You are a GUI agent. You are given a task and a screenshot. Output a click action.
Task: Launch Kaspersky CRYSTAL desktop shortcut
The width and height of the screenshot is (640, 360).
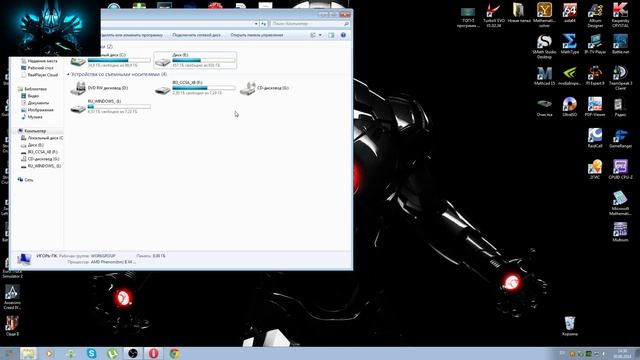620,15
